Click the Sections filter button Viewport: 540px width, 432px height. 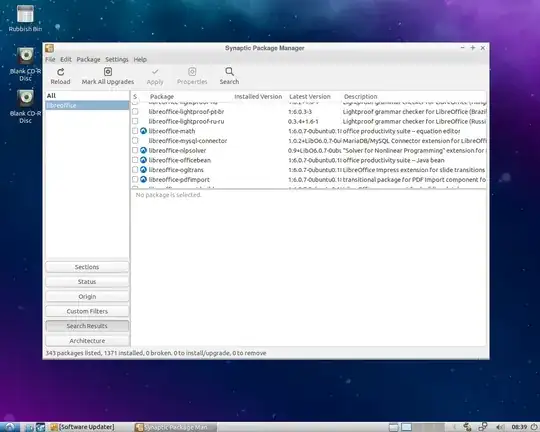tap(87, 267)
